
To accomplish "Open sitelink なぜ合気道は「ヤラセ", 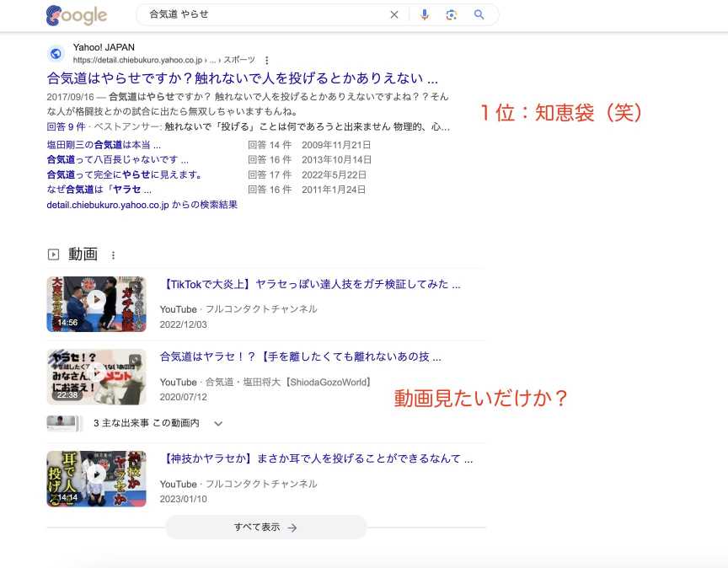I will click(99, 190).
